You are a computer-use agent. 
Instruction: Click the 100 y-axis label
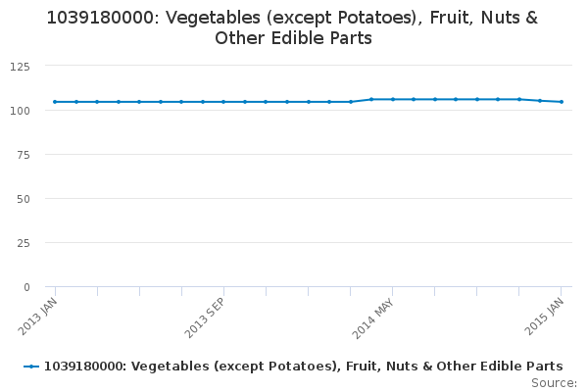pos(19,111)
